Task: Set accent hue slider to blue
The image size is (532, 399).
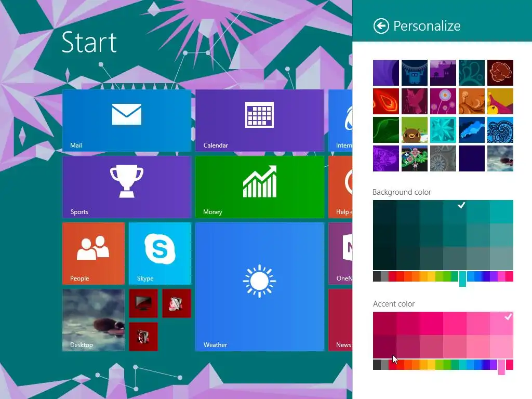Action: [478, 365]
